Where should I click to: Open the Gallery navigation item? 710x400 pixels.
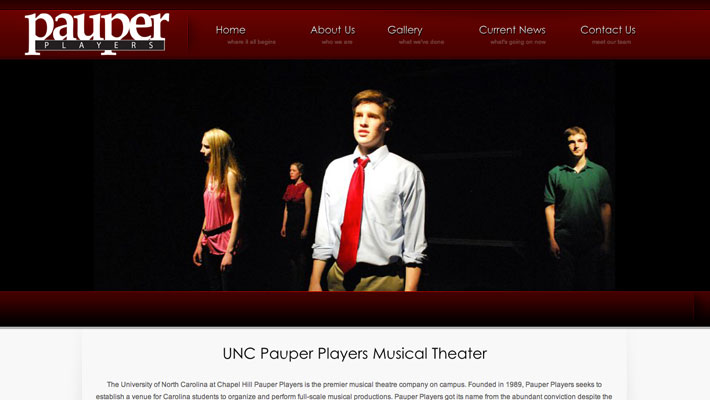point(405,30)
